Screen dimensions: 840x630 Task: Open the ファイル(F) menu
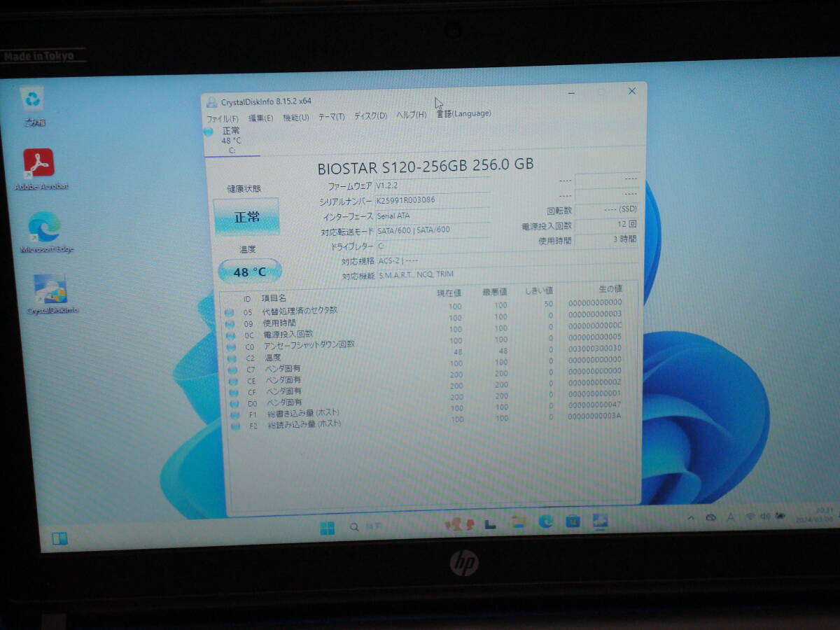(222, 119)
